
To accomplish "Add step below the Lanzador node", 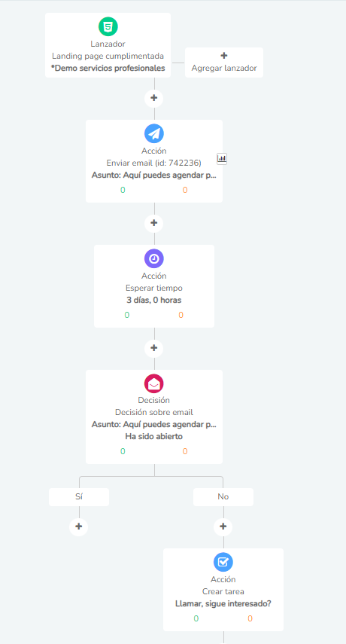I will click(x=154, y=98).
